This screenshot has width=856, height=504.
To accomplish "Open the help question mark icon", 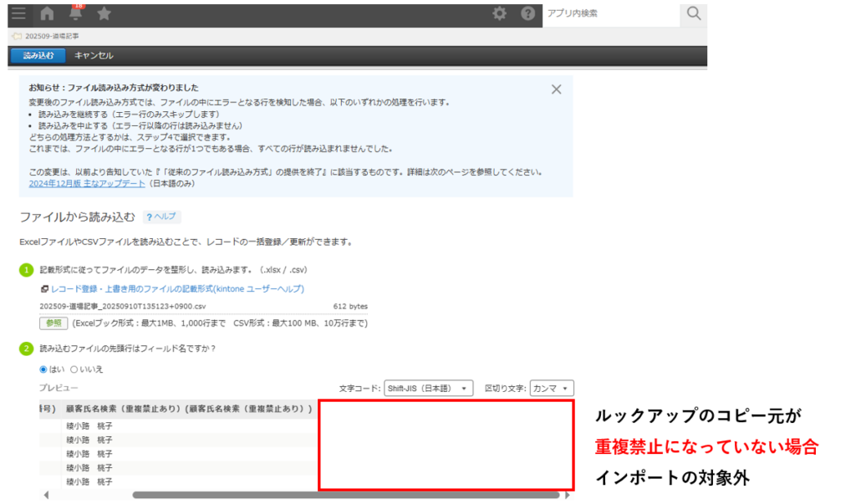I will (x=527, y=13).
